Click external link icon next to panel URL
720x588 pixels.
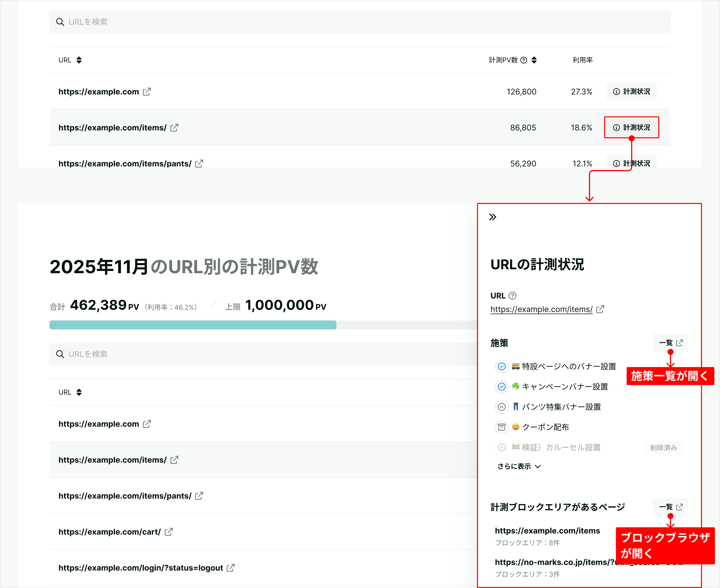(600, 309)
